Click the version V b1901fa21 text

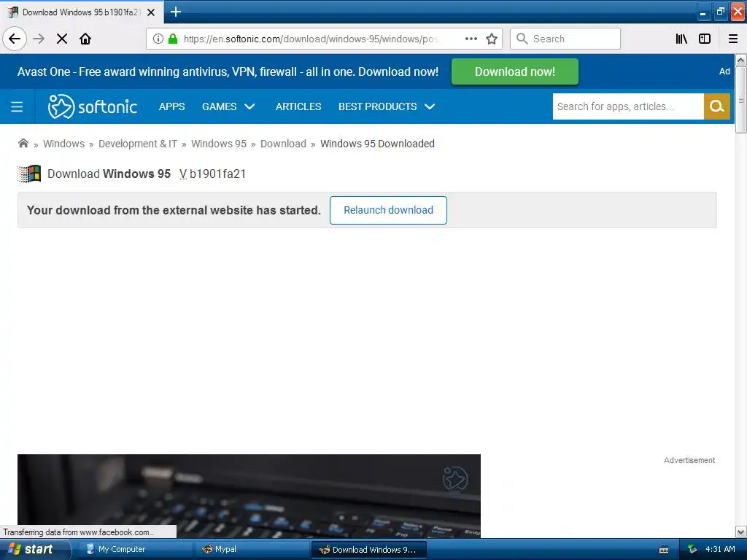tap(212, 174)
